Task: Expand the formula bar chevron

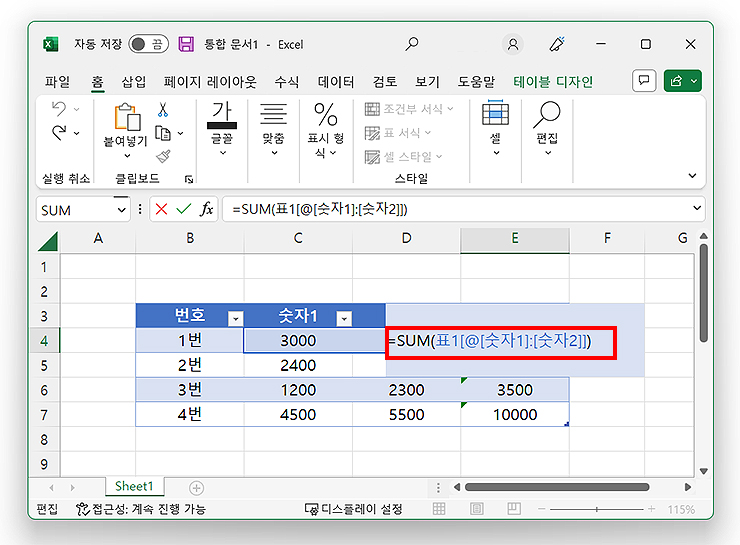Action: [x=697, y=208]
